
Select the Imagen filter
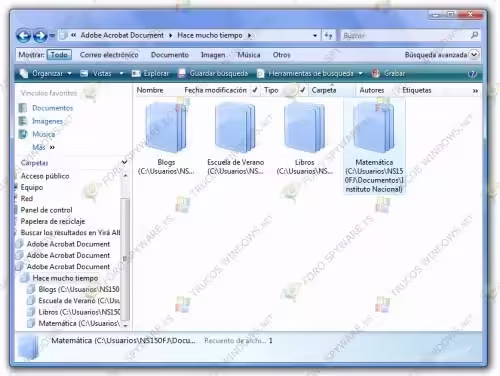coord(213,55)
